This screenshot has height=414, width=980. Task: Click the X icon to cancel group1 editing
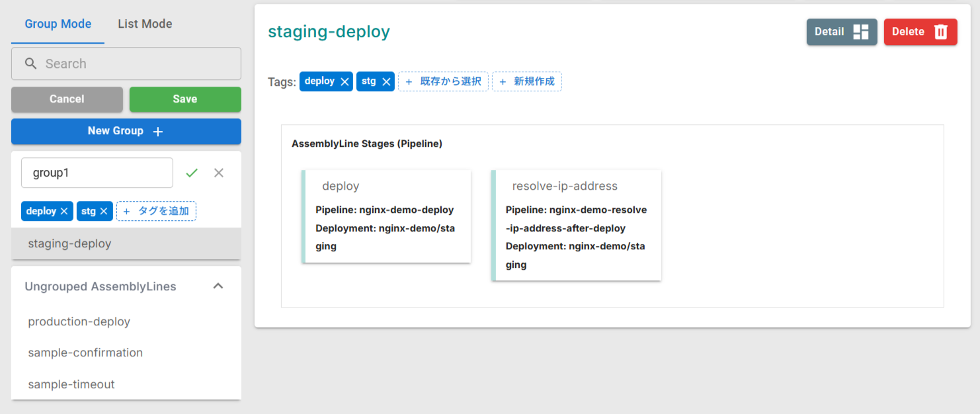[218, 173]
